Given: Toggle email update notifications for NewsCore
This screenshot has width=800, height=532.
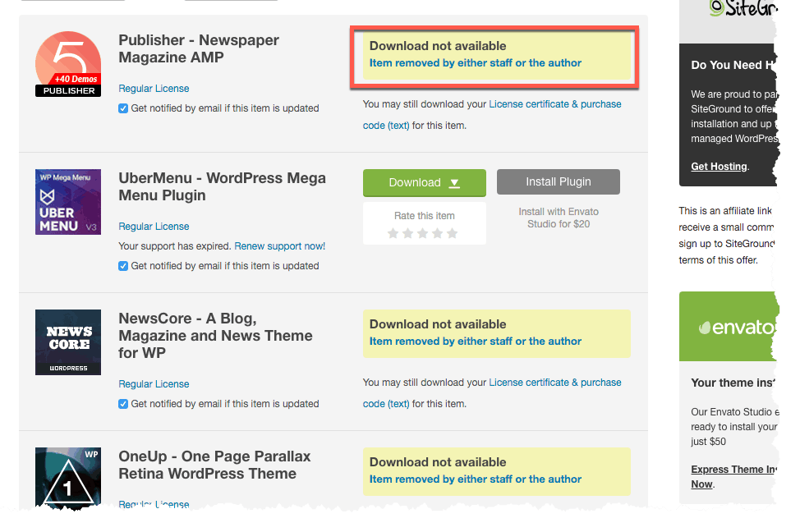Looking at the screenshot, I should [123, 404].
